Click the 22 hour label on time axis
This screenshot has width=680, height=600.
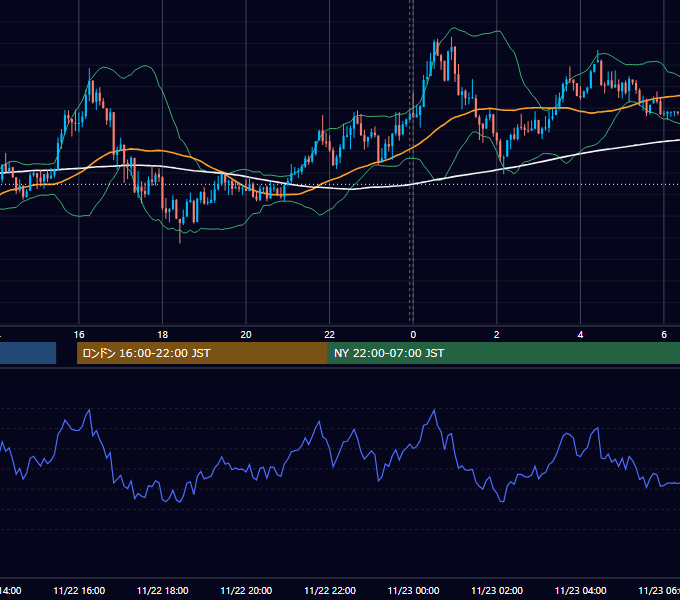[x=330, y=335]
